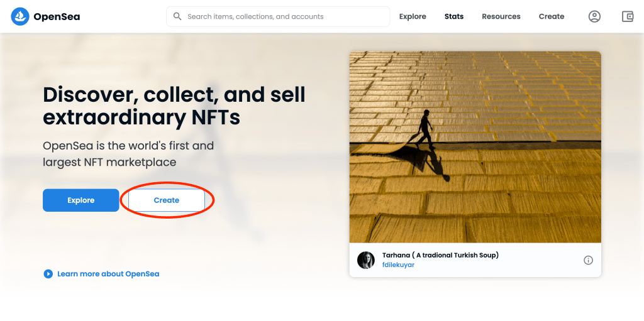
Task: Click the search magnifier icon
Action: click(177, 16)
